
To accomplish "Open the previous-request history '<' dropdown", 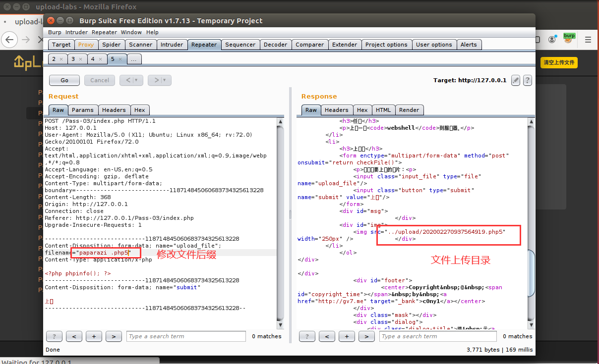I will pyautogui.click(x=131, y=80).
